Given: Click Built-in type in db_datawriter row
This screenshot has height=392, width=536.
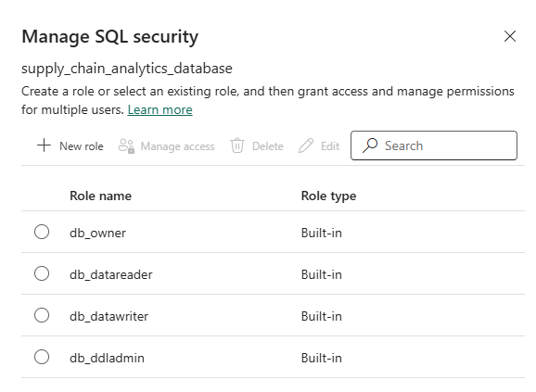Looking at the screenshot, I should [x=322, y=316].
